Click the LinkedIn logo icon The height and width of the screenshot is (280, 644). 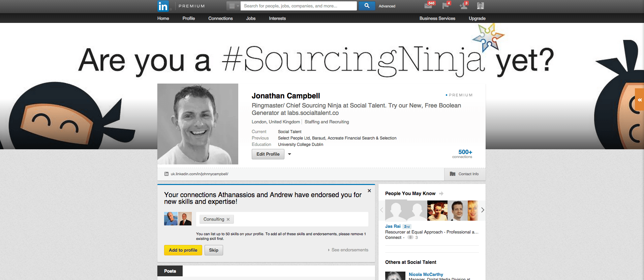pos(163,6)
